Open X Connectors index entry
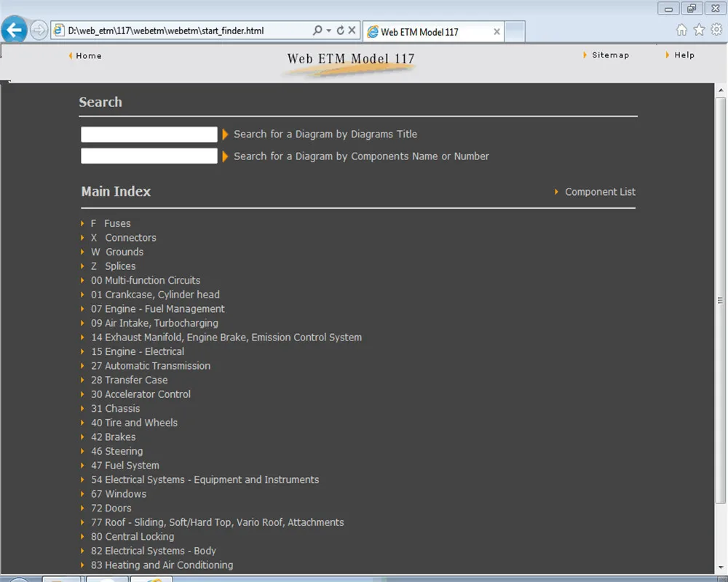Screen dimensions: 728x582 124,238
